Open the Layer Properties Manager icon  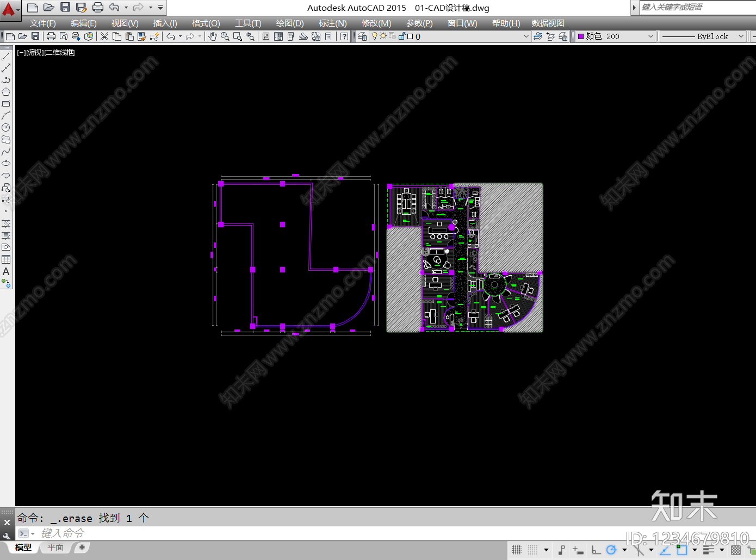pos(362,36)
